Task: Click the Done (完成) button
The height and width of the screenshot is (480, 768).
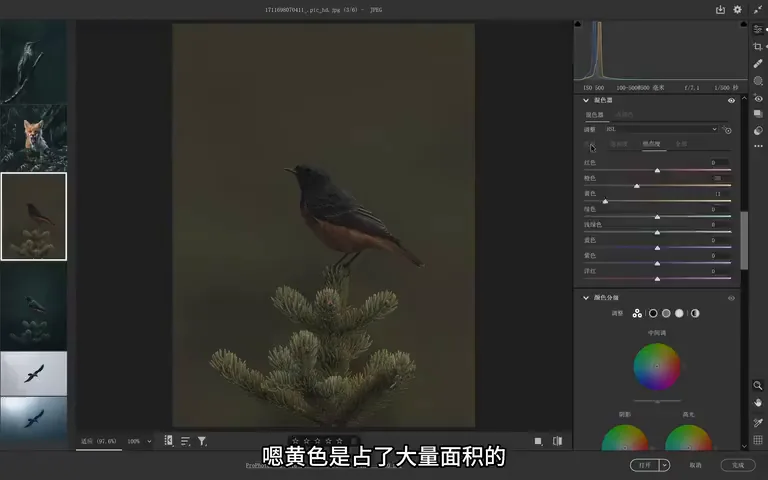Action: click(738, 465)
